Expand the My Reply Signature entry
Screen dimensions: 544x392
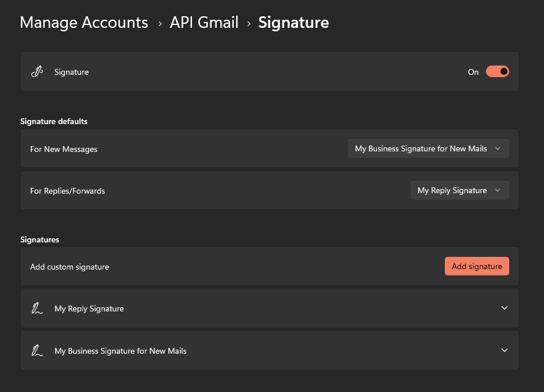(x=269, y=308)
